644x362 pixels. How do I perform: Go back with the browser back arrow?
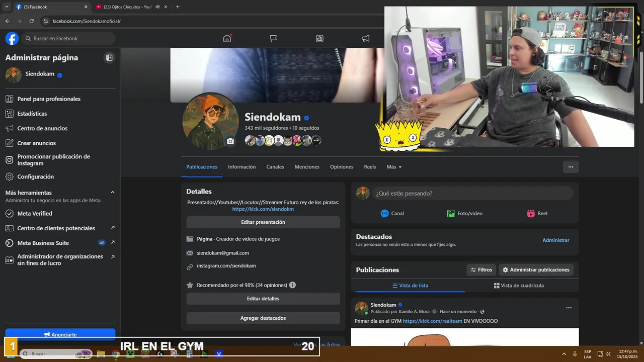7,21
